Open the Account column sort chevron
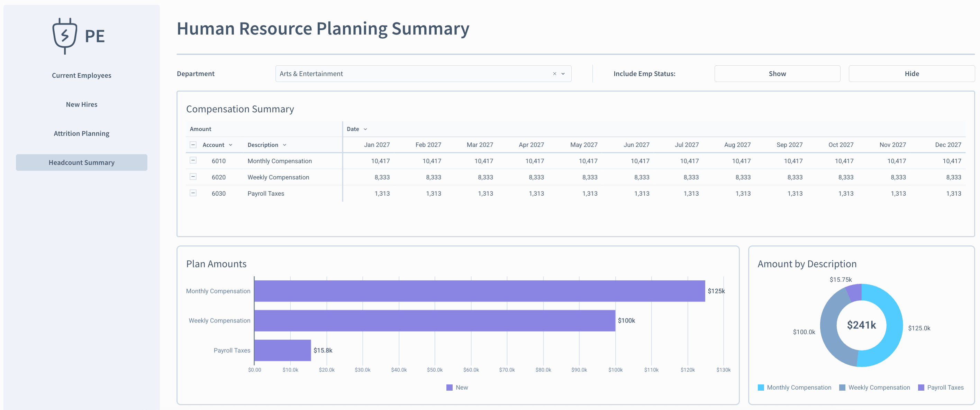The height and width of the screenshot is (410, 980). coord(230,145)
